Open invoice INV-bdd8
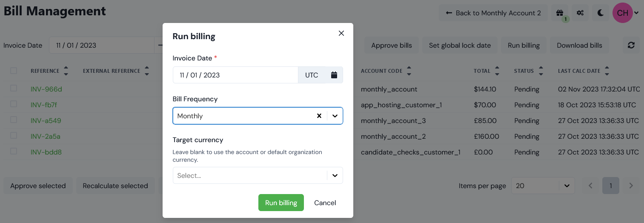Screen dimensions: 644x223 [x=46, y=152]
